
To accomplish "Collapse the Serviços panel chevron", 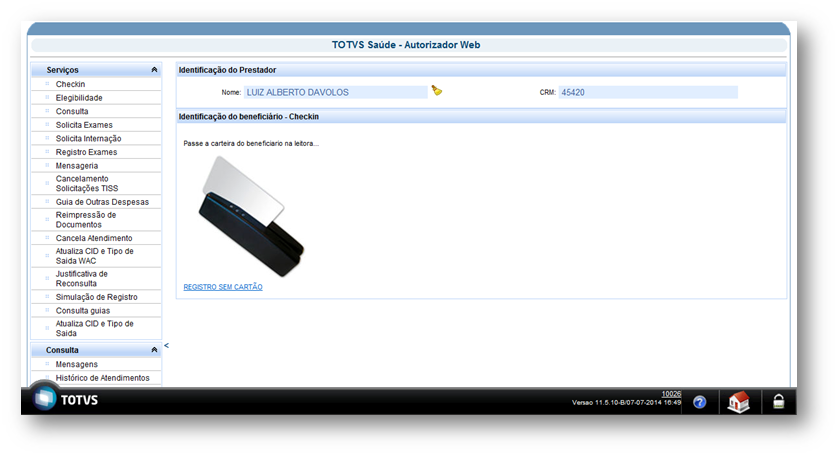I will [154, 70].
